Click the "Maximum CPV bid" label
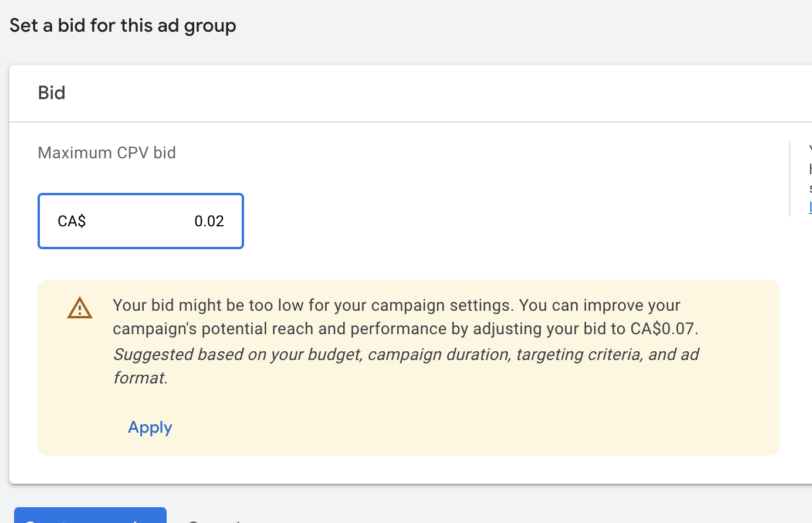 click(107, 153)
